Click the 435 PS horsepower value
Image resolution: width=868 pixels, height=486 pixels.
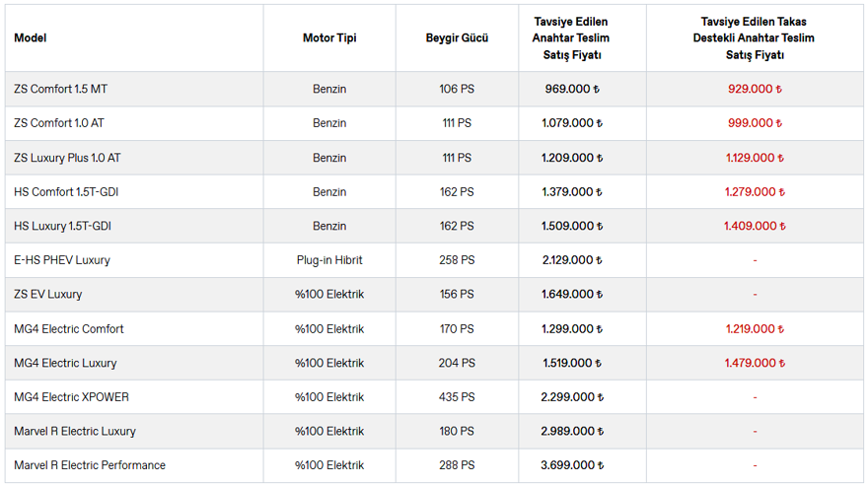coord(457,397)
